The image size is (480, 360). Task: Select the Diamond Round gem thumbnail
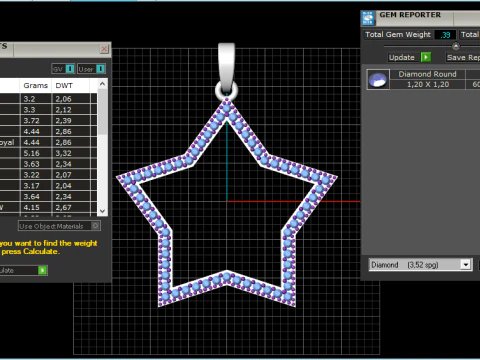click(x=378, y=80)
